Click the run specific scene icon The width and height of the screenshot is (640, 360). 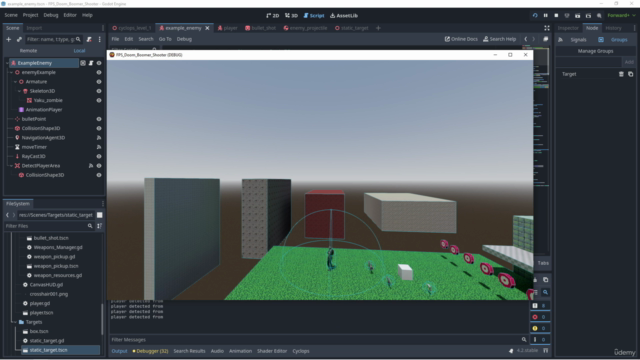pyautogui.click(x=588, y=16)
